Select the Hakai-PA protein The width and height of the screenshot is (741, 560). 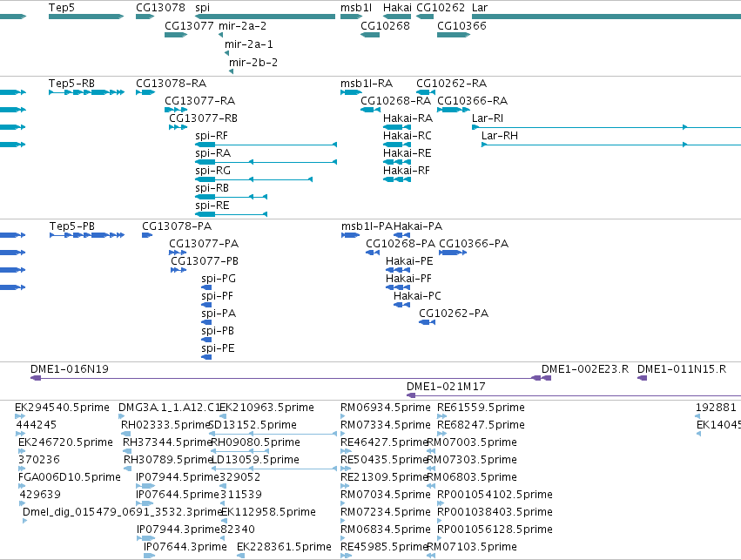pos(401,235)
